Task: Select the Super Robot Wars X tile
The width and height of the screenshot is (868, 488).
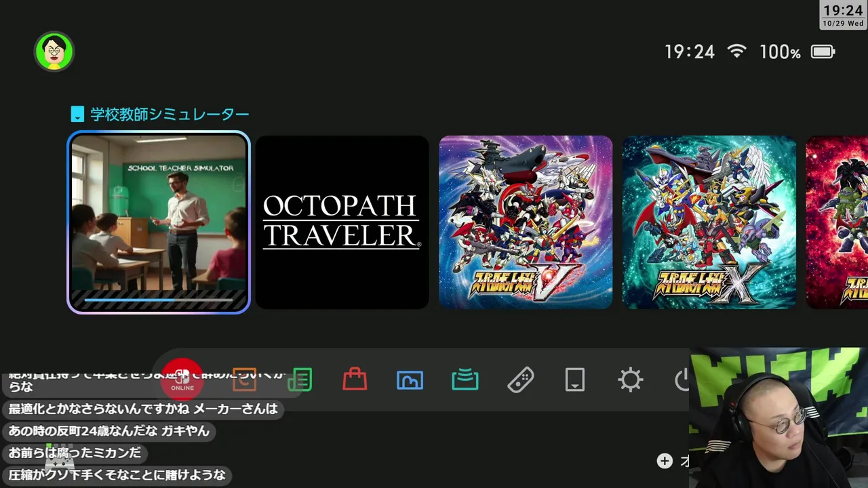Action: 709,222
